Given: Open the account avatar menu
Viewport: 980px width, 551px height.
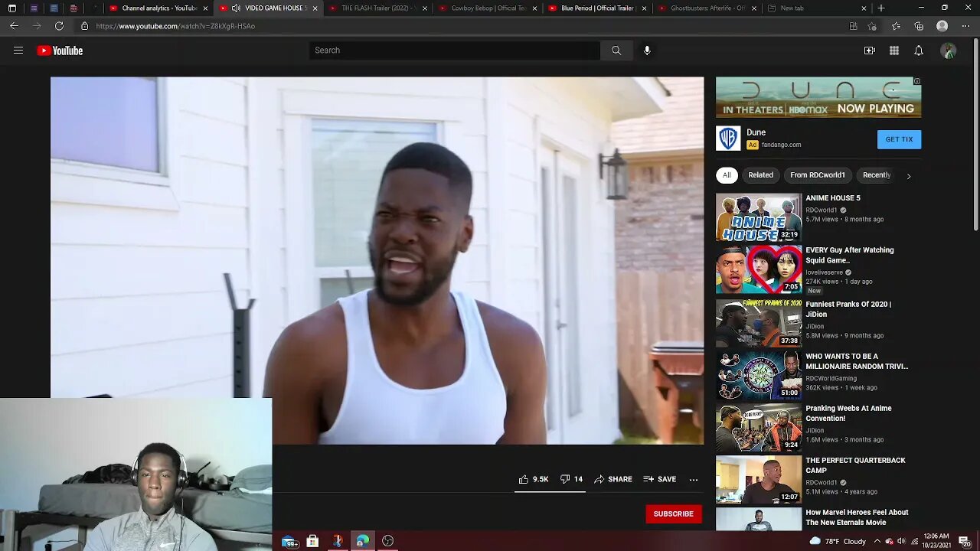Looking at the screenshot, I should 949,51.
